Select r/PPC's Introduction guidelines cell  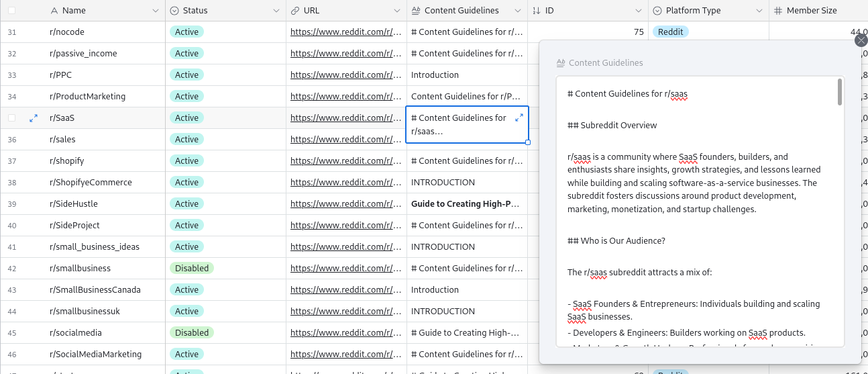click(x=467, y=75)
